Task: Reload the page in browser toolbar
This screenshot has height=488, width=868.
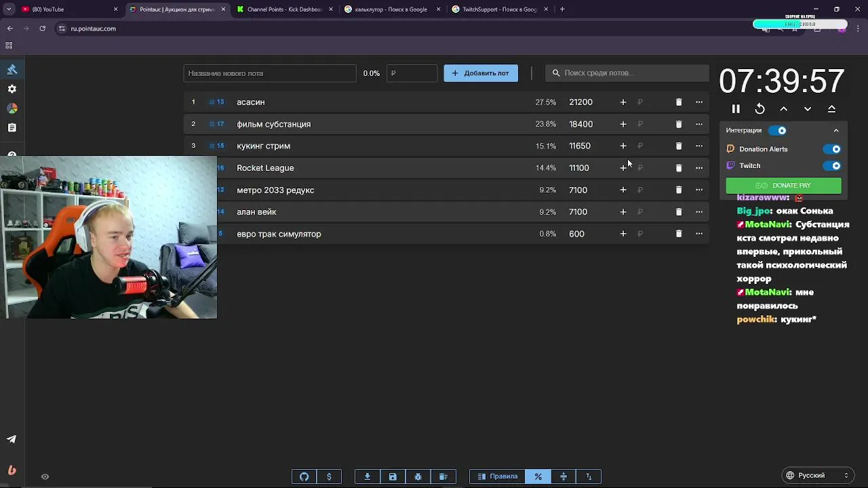Action: pyautogui.click(x=42, y=28)
